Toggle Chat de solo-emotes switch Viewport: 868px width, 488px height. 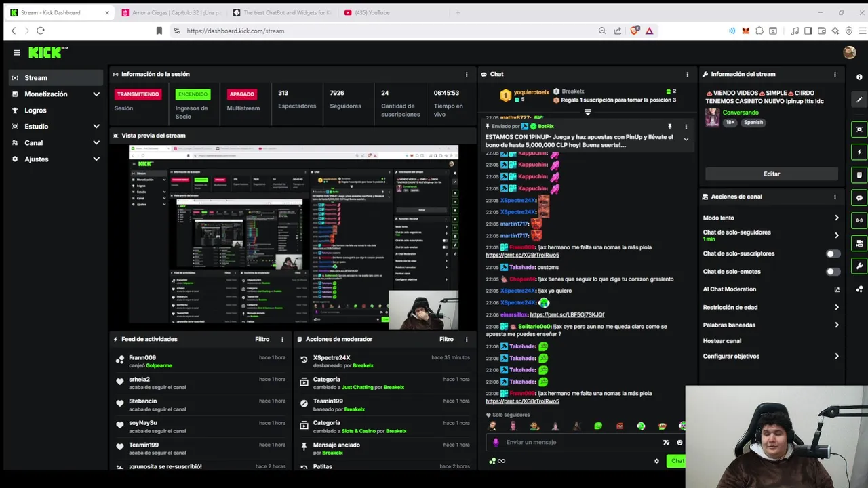click(833, 272)
